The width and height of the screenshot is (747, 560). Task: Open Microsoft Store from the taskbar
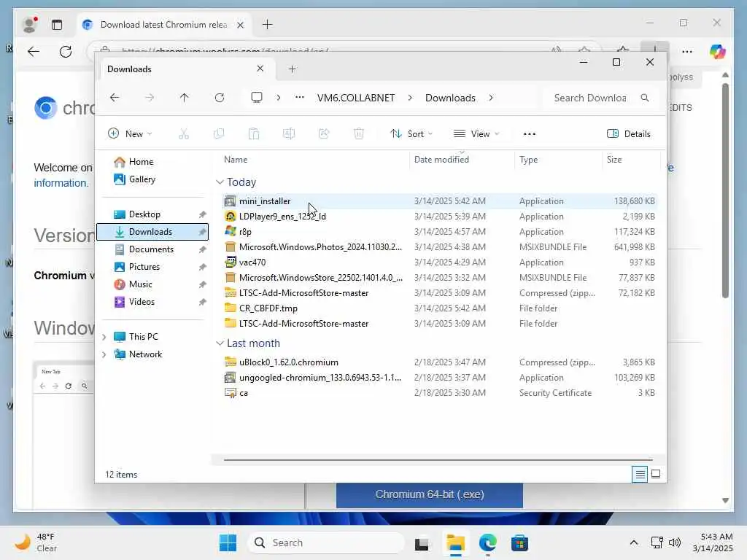click(x=519, y=542)
